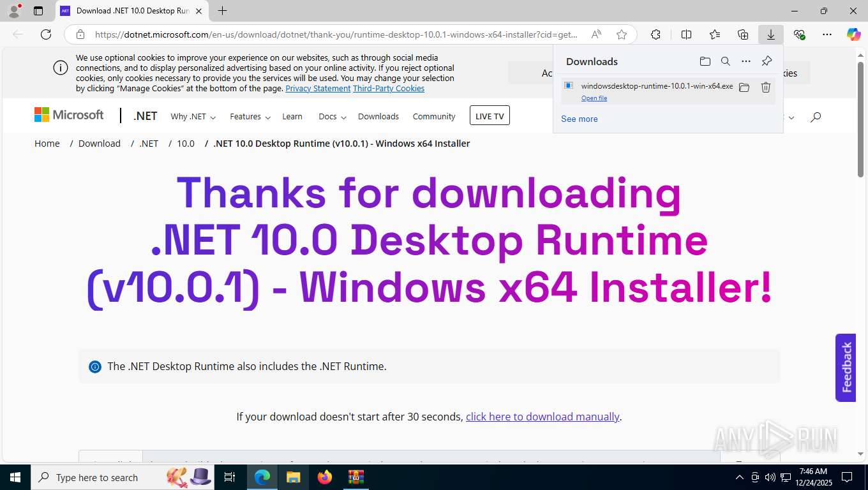Open the Feedback side button
Screen dimensions: 868x490
(846, 367)
